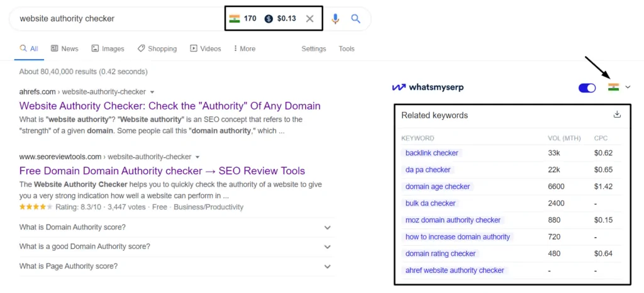Open the dropdown arrow beside the seoreviewtools.com URL
The width and height of the screenshot is (644, 293).
tap(197, 157)
